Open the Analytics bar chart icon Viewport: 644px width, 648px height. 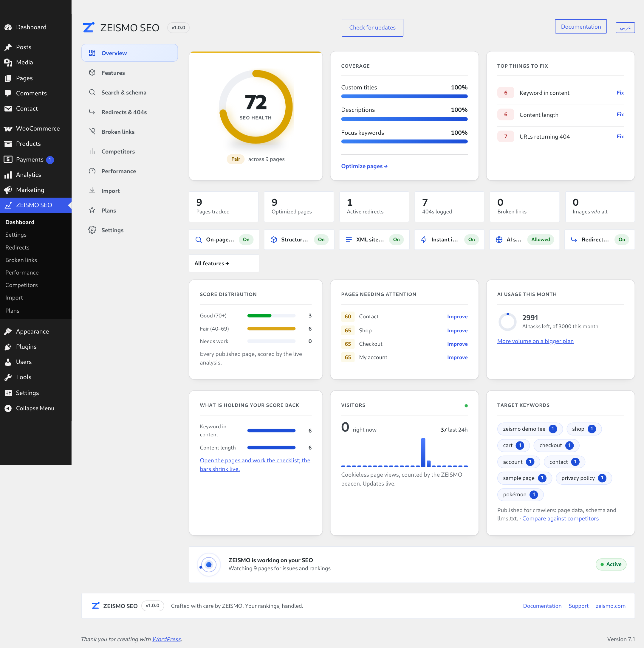point(8,175)
